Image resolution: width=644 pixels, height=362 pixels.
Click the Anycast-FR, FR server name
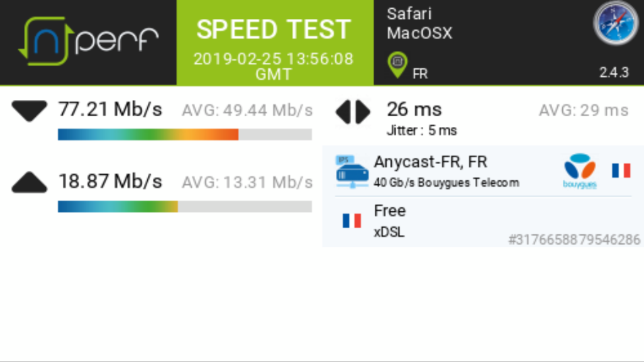pos(430,162)
